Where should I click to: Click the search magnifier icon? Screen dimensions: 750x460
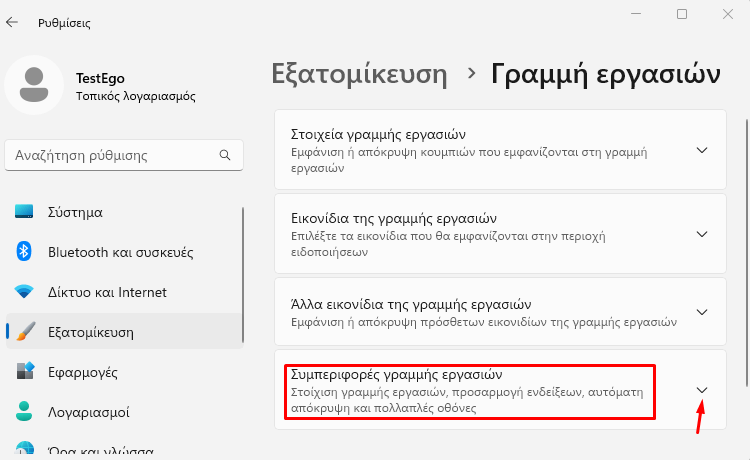(225, 155)
